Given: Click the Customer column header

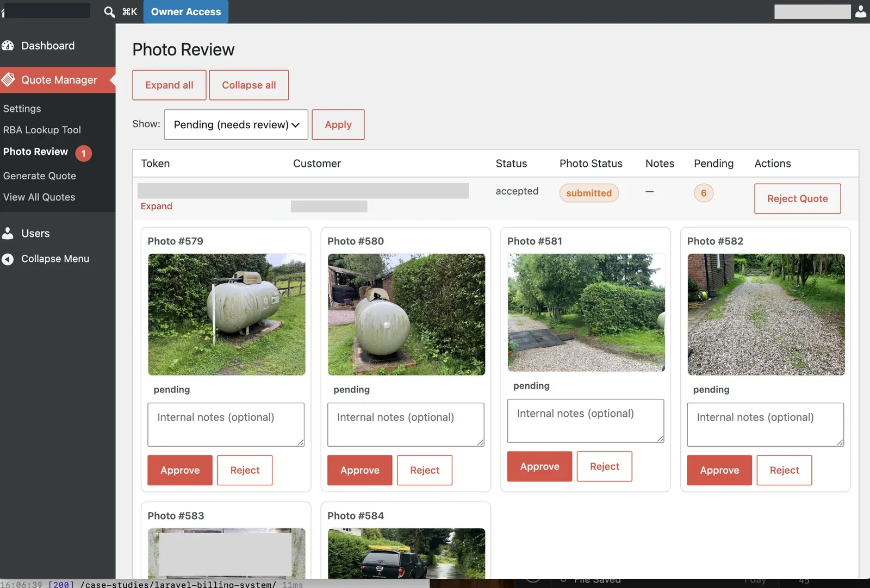Looking at the screenshot, I should (317, 164).
